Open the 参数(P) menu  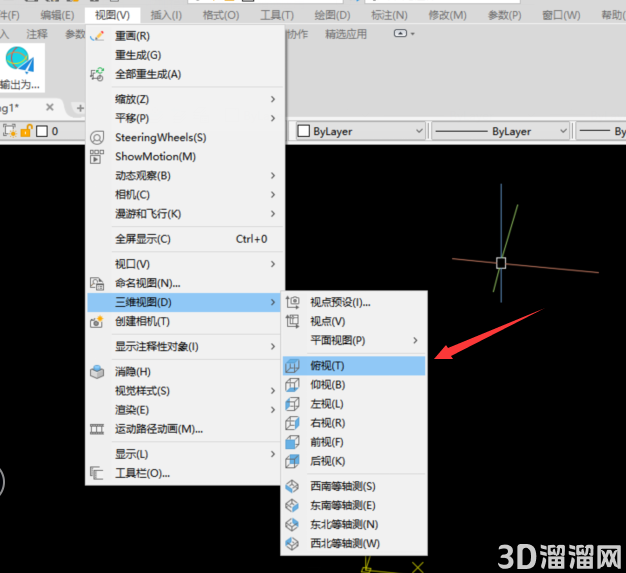point(505,15)
